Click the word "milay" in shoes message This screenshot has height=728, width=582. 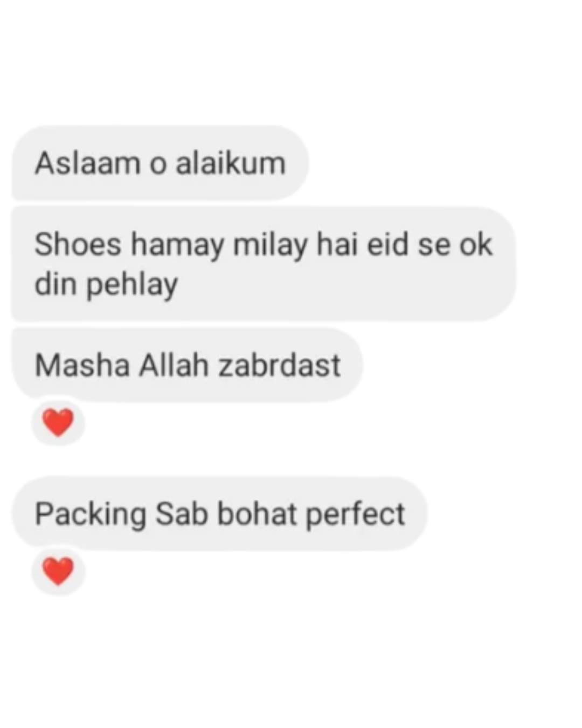click(270, 246)
